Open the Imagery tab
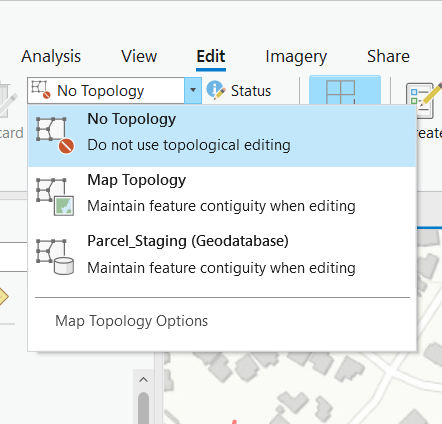Viewport: 442px width, 424px height. [x=296, y=57]
